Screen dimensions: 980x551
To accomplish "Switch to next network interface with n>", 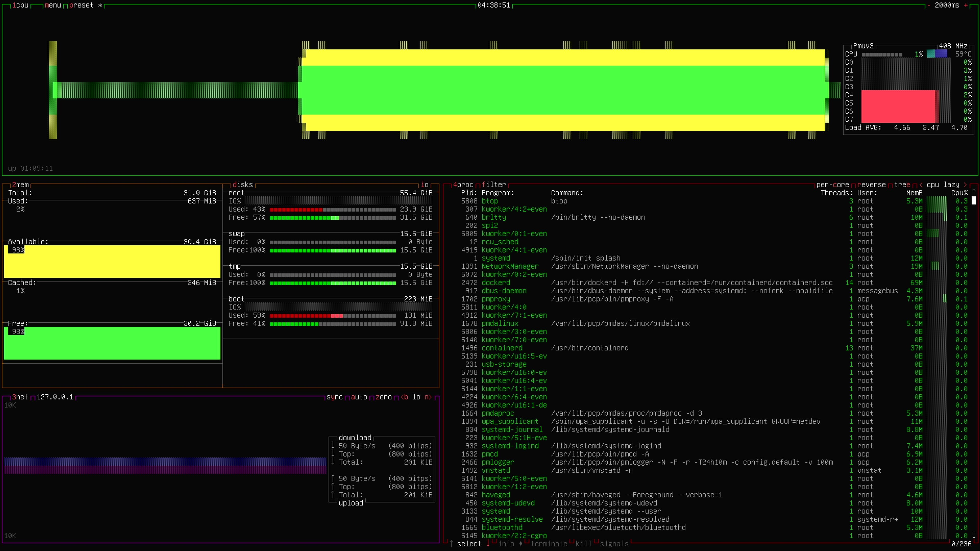I will (428, 397).
